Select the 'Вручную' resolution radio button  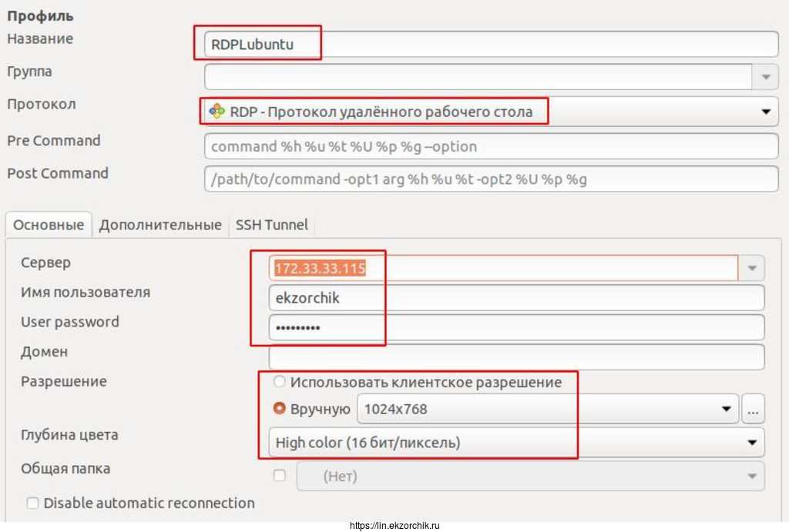click(280, 409)
